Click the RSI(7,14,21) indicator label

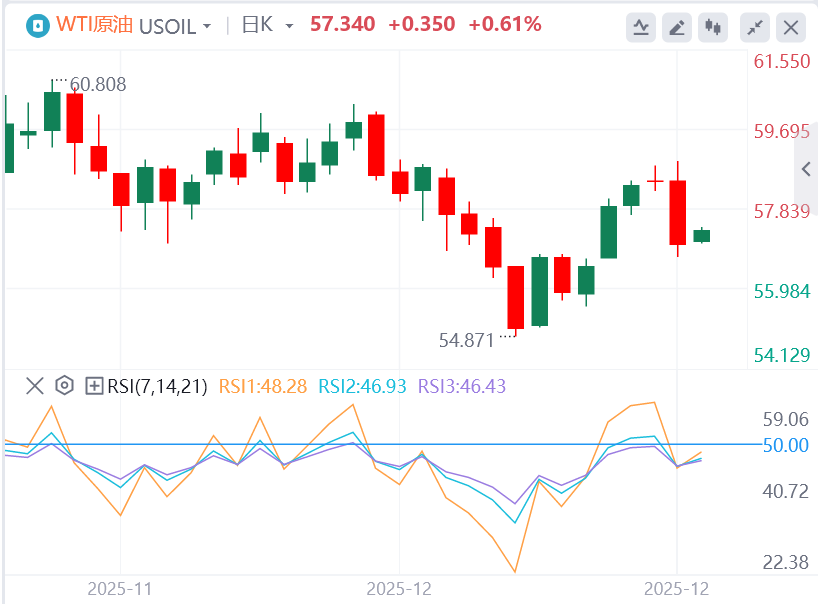(x=158, y=385)
